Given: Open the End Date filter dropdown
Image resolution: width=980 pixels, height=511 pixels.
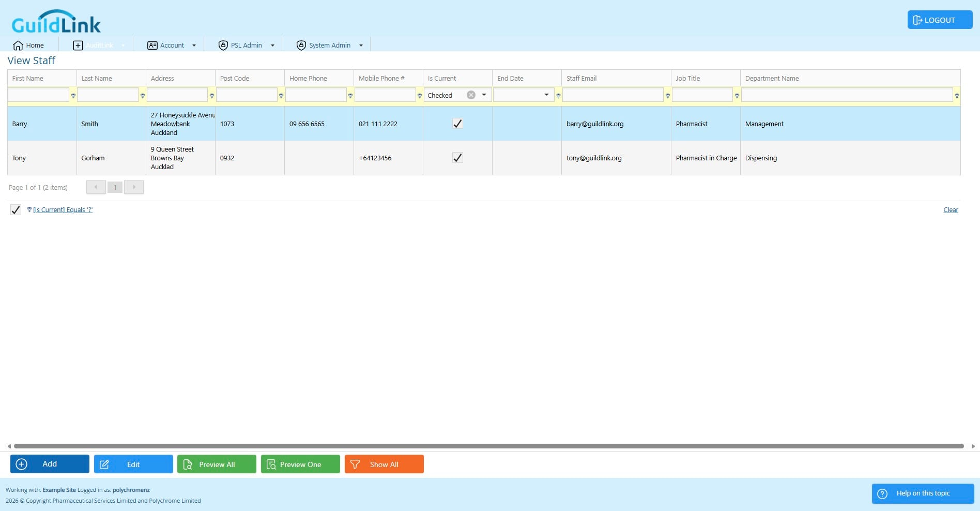Looking at the screenshot, I should tap(546, 95).
